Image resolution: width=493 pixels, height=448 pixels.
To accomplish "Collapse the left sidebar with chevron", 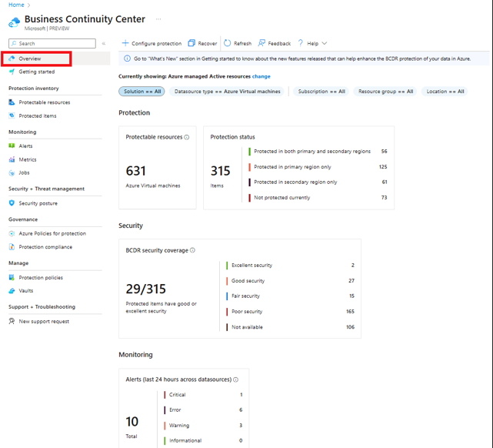I will coord(104,44).
